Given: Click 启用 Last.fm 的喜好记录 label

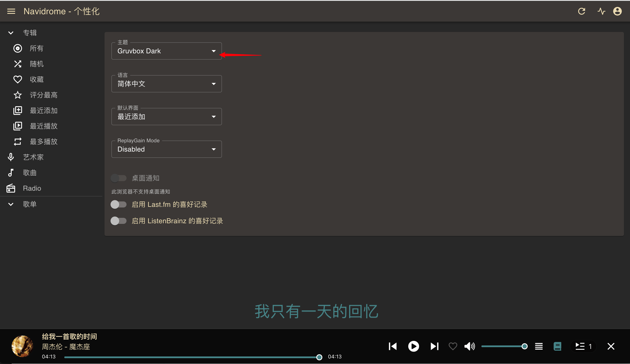Looking at the screenshot, I should click(x=169, y=204).
